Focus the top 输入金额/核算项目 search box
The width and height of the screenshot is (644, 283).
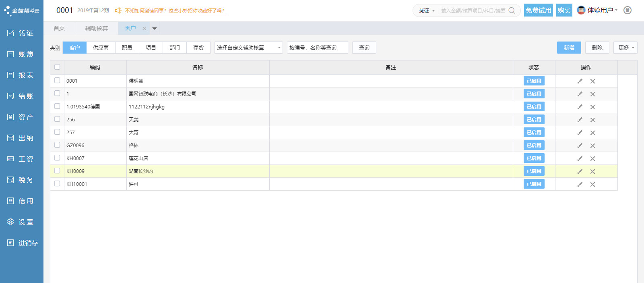click(473, 10)
